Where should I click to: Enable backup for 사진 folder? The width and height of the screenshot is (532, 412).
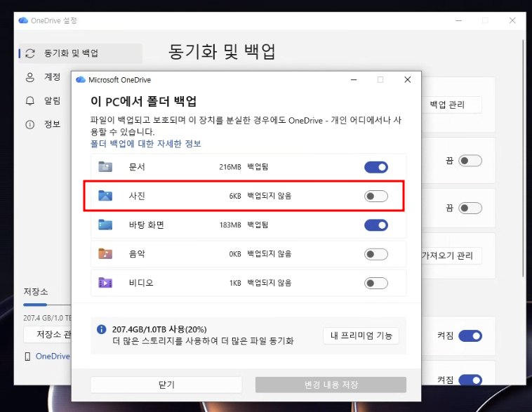tap(376, 196)
